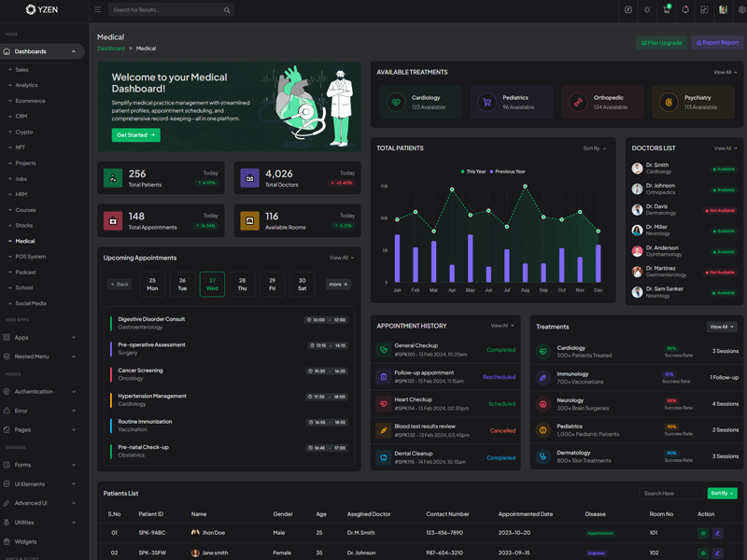Toggle the Previous Year chart legend
Image resolution: width=747 pixels, height=560 pixels.
pos(508,172)
